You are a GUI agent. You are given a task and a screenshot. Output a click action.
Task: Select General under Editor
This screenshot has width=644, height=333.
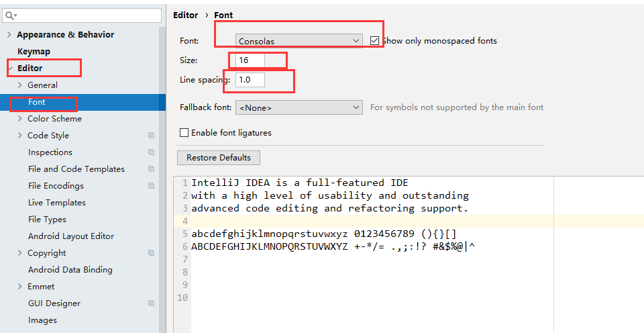tap(42, 85)
